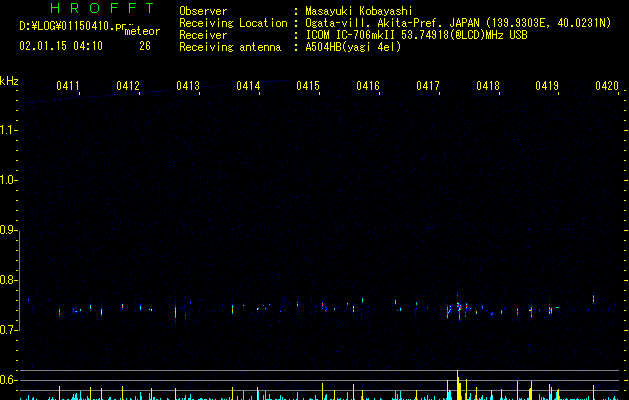Click the 'Receiving antenna' label
Viewport: 629px width, 400px height.
tap(230, 47)
